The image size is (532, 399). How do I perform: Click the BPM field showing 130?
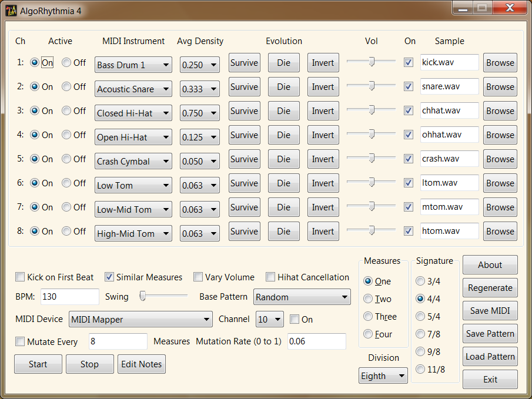(x=70, y=297)
